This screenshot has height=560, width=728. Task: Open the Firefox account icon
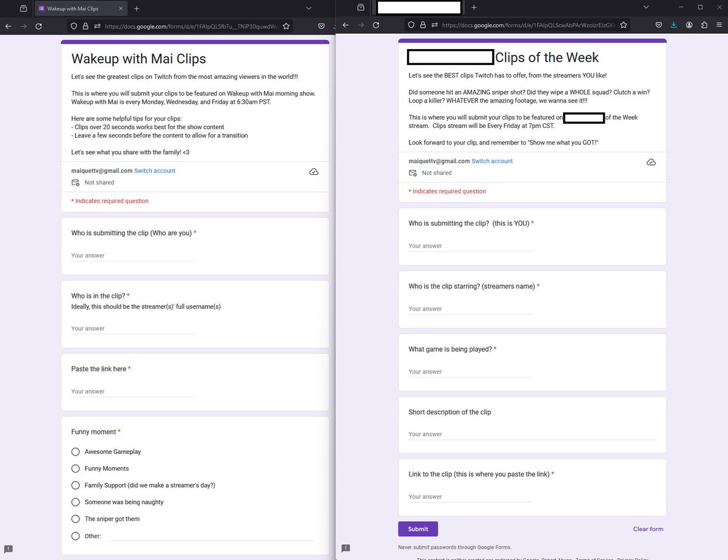(x=689, y=25)
